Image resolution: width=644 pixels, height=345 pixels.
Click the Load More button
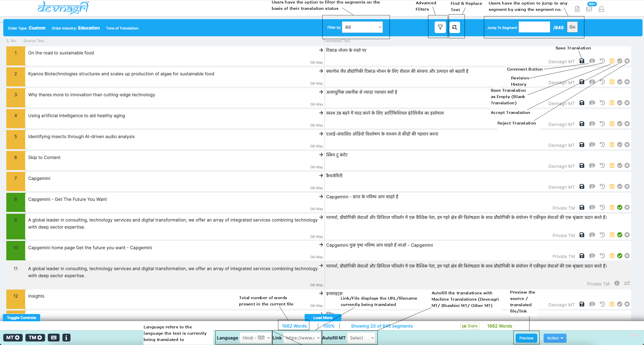[323, 318]
